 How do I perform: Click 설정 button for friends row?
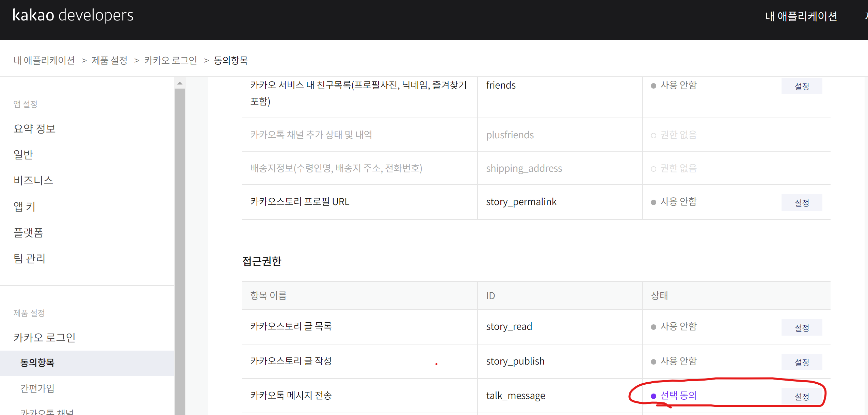click(x=802, y=86)
